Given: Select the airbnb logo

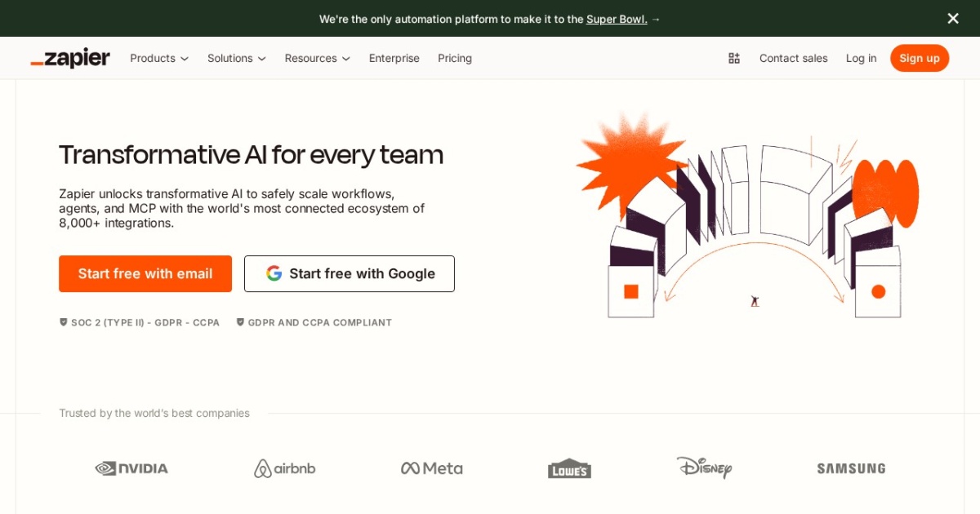Looking at the screenshot, I should point(284,468).
